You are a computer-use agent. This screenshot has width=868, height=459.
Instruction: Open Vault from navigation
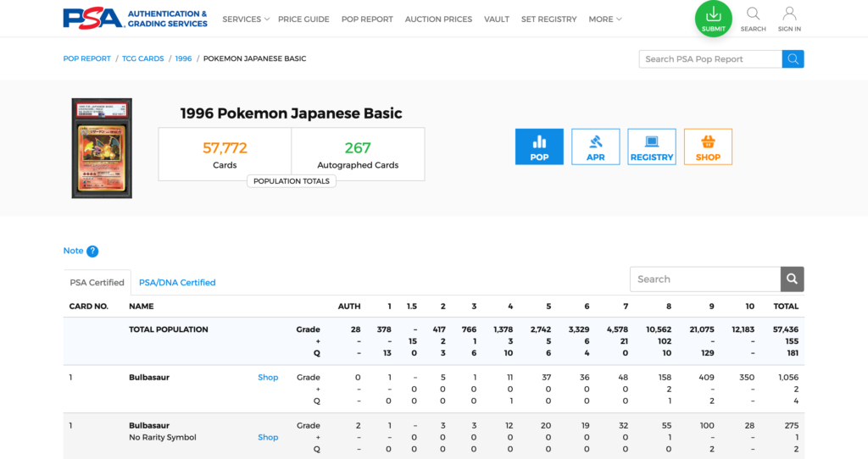[x=497, y=19]
